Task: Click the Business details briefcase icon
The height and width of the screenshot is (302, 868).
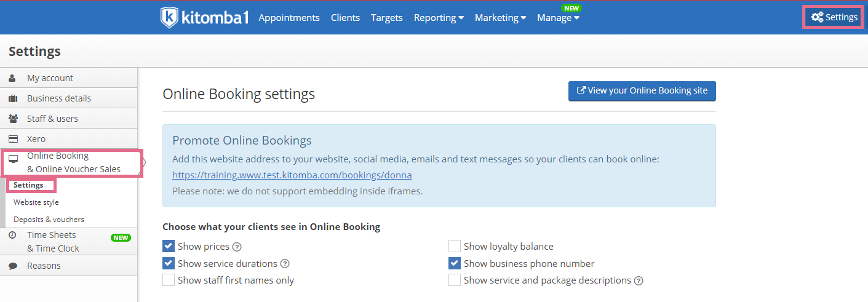Action: click(x=12, y=98)
